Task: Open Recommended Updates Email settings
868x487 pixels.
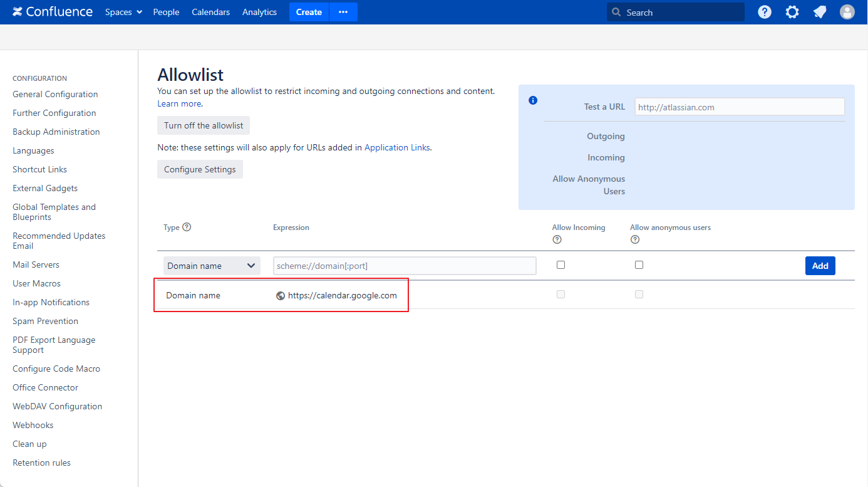Action: (x=59, y=241)
